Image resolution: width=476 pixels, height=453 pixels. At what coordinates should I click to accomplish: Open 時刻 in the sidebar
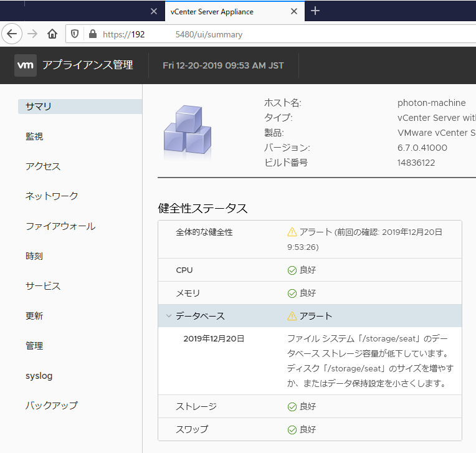tap(34, 256)
